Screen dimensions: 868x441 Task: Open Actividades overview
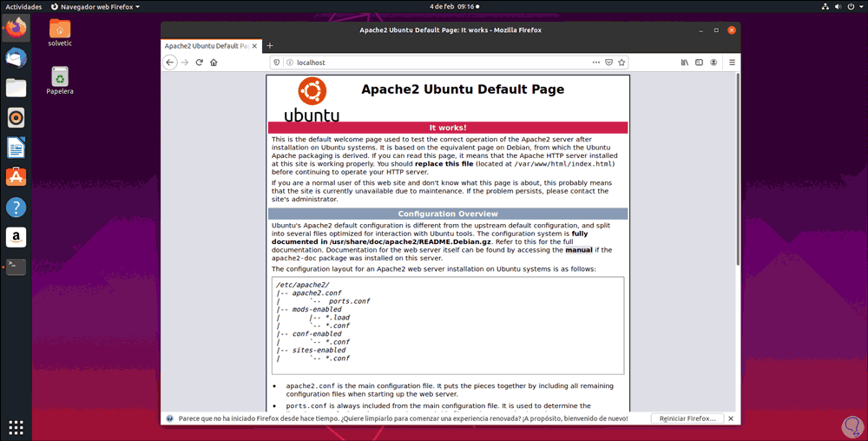pyautogui.click(x=23, y=7)
